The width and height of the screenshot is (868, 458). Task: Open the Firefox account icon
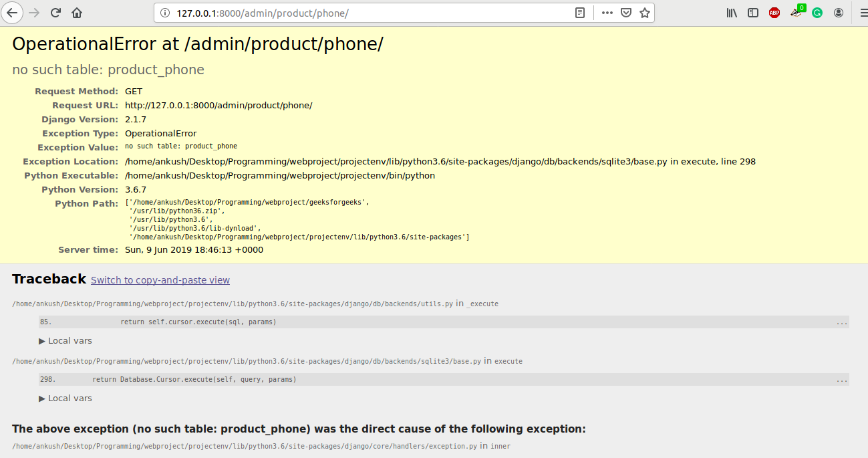click(839, 13)
